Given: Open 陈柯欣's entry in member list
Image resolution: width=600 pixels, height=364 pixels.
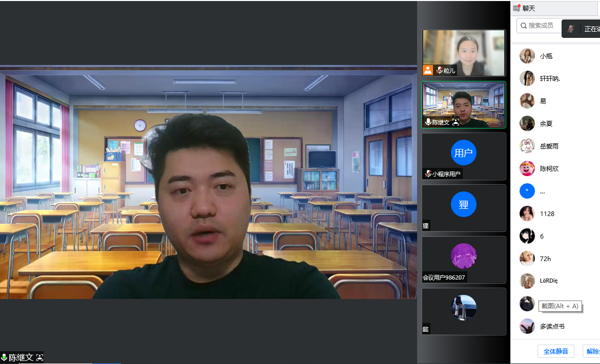Looking at the screenshot, I should click(x=549, y=169).
